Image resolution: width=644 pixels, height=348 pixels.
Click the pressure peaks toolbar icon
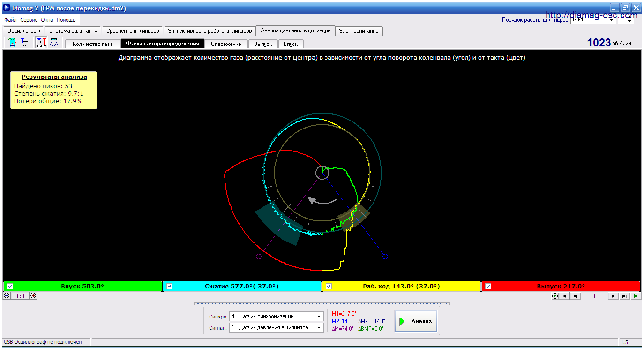click(54, 43)
